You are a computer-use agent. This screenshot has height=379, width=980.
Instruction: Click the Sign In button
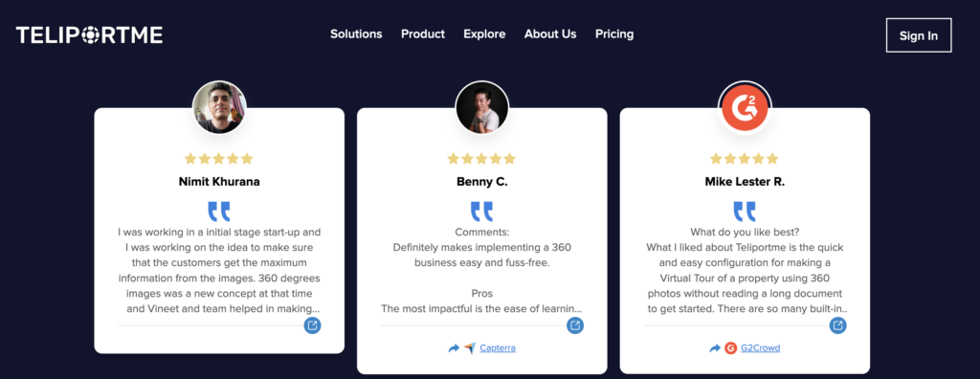tap(919, 35)
